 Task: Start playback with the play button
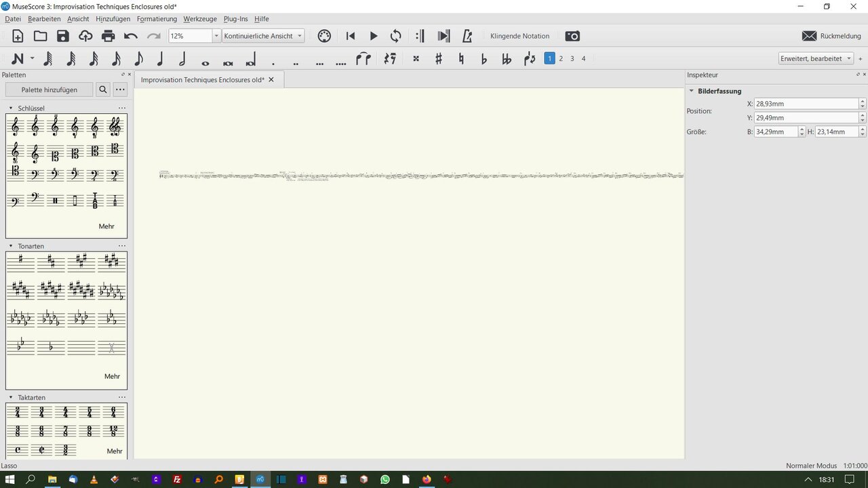pyautogui.click(x=374, y=36)
